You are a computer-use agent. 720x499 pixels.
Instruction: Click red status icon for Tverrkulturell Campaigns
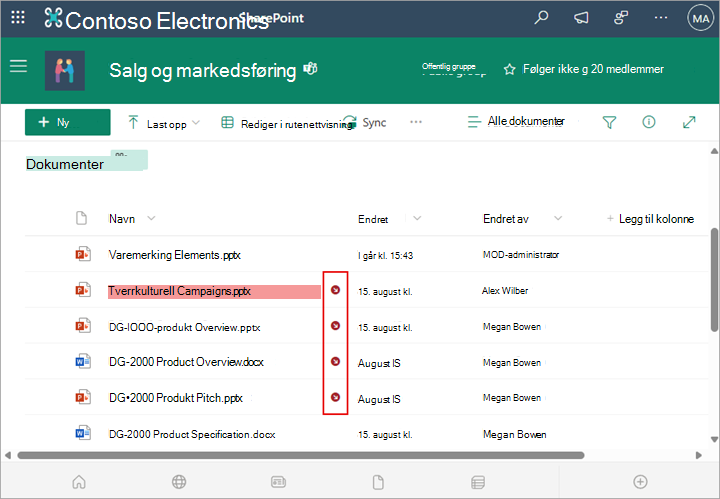336,290
